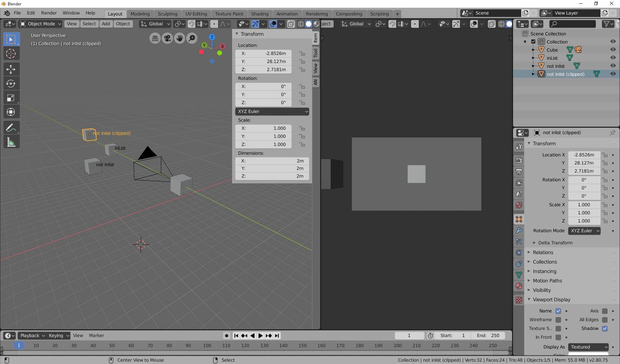The height and width of the screenshot is (364, 620).
Task: Switch to the Modeling workspace tab
Action: point(140,14)
